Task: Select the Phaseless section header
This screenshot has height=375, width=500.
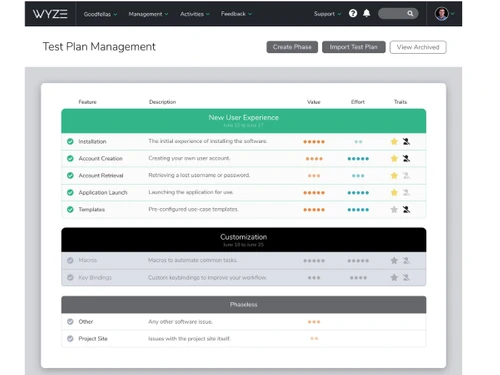Action: click(244, 305)
